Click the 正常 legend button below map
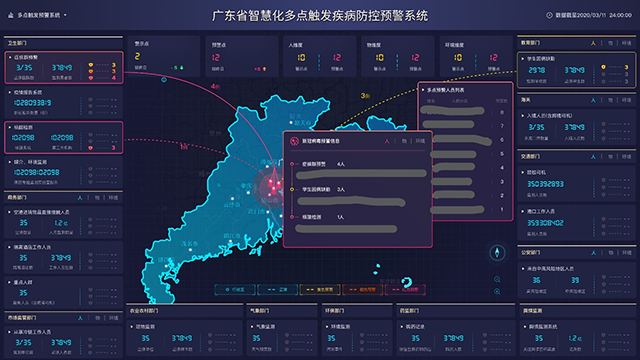 [x=278, y=289]
